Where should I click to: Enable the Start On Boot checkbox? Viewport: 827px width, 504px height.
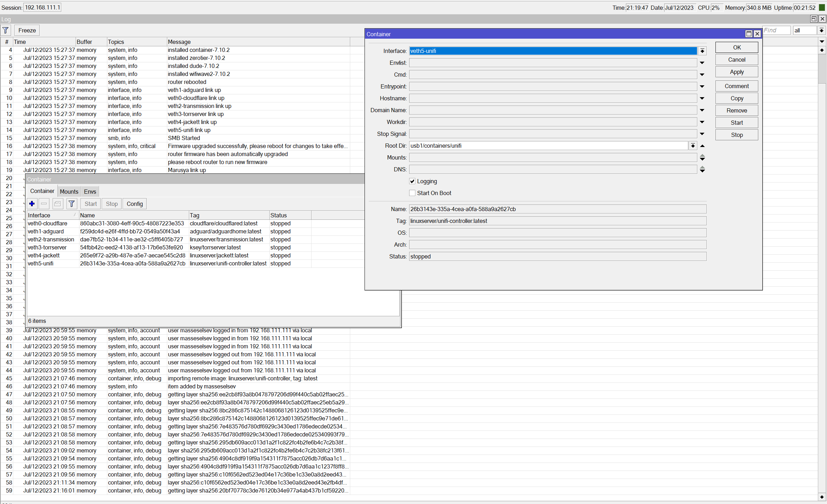[412, 193]
